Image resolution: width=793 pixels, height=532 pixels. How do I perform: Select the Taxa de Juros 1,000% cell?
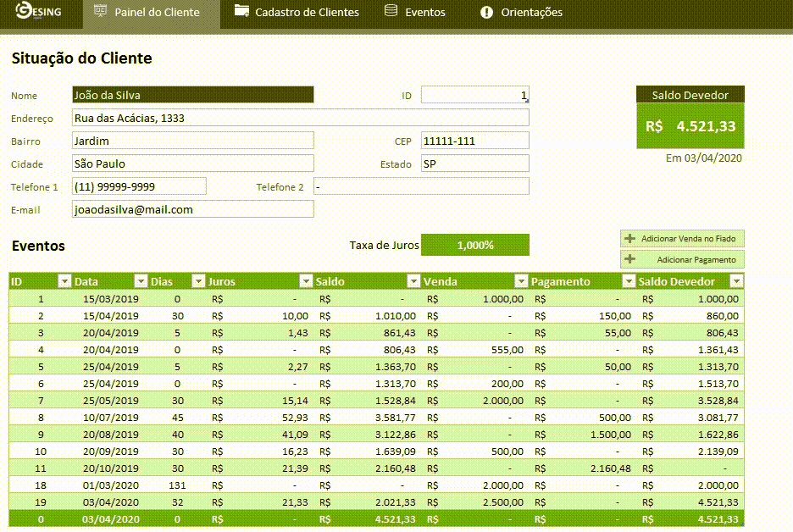pos(475,245)
